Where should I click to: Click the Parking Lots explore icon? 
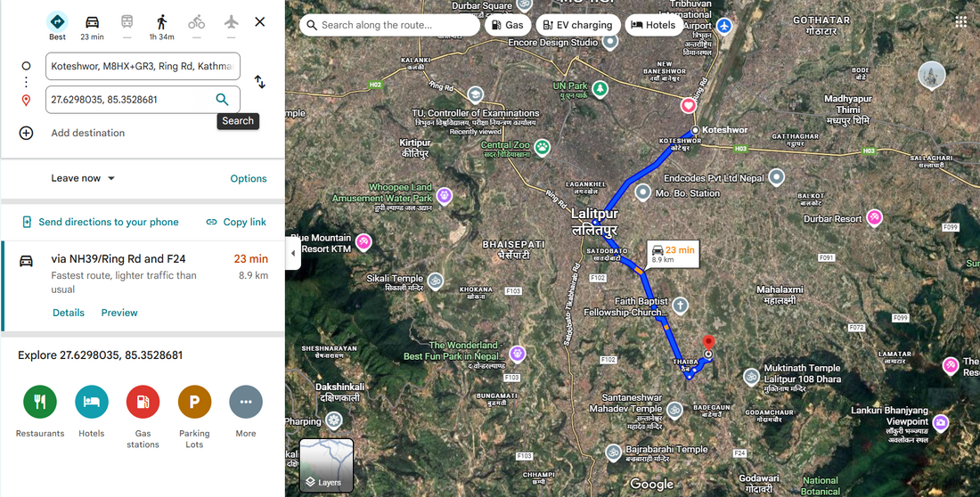tap(194, 402)
